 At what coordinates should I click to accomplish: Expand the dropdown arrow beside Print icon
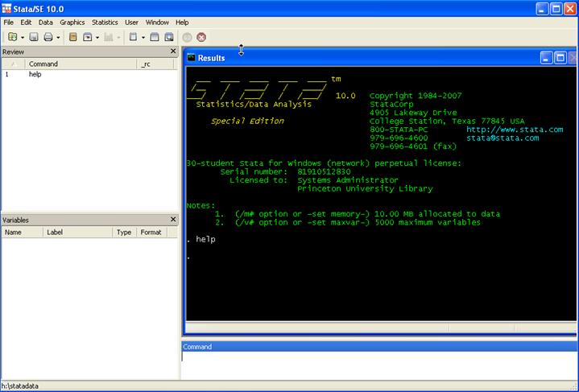click(x=58, y=37)
